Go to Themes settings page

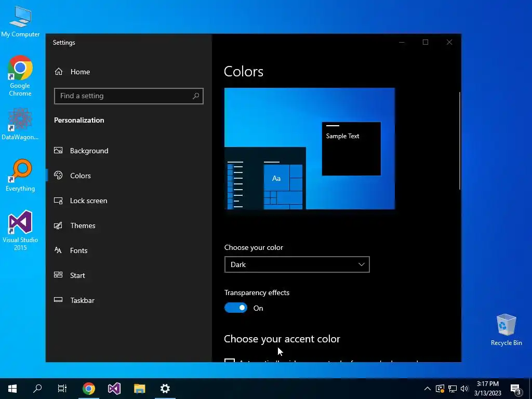pyautogui.click(x=83, y=225)
